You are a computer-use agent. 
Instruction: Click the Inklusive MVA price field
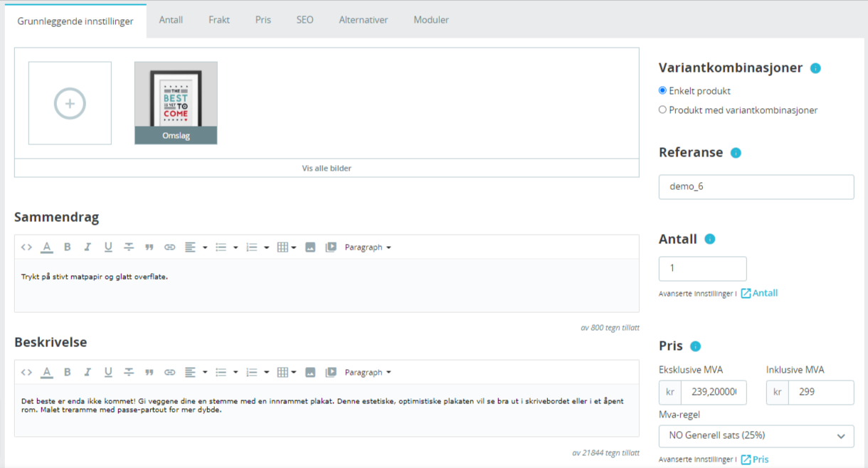tap(821, 393)
